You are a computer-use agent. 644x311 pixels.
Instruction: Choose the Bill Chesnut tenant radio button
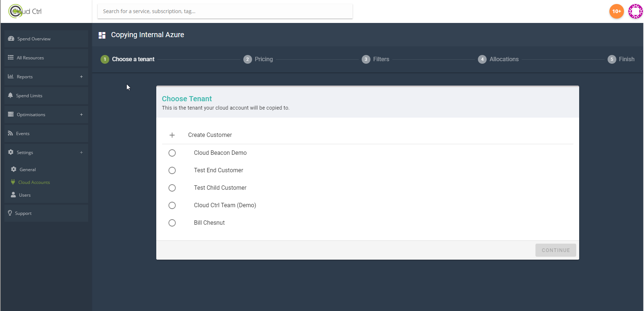click(172, 223)
